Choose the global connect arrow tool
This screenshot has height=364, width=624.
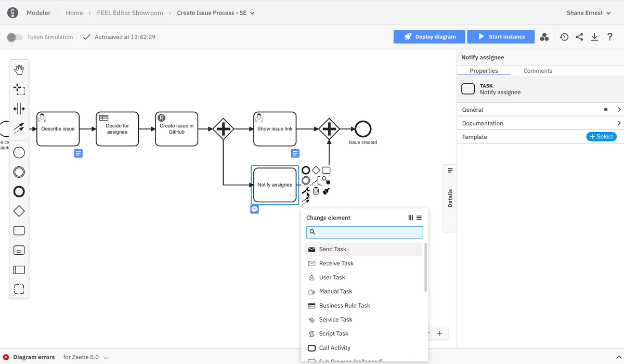point(19,127)
